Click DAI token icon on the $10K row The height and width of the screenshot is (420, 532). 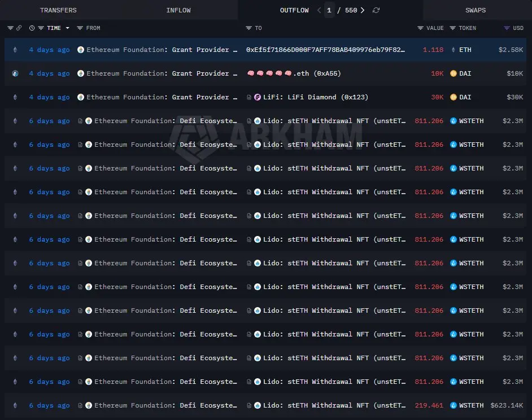pos(453,73)
